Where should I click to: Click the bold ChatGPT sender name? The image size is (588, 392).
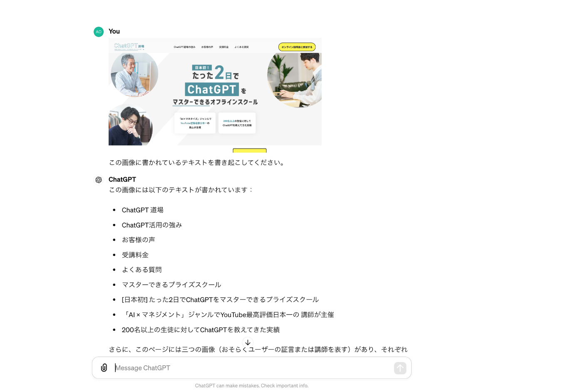(122, 179)
